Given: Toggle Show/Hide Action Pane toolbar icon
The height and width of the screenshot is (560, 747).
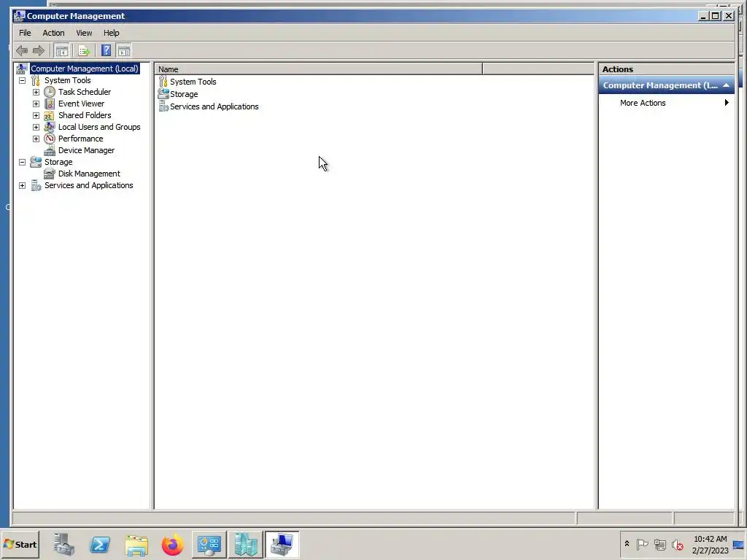Looking at the screenshot, I should coord(124,50).
